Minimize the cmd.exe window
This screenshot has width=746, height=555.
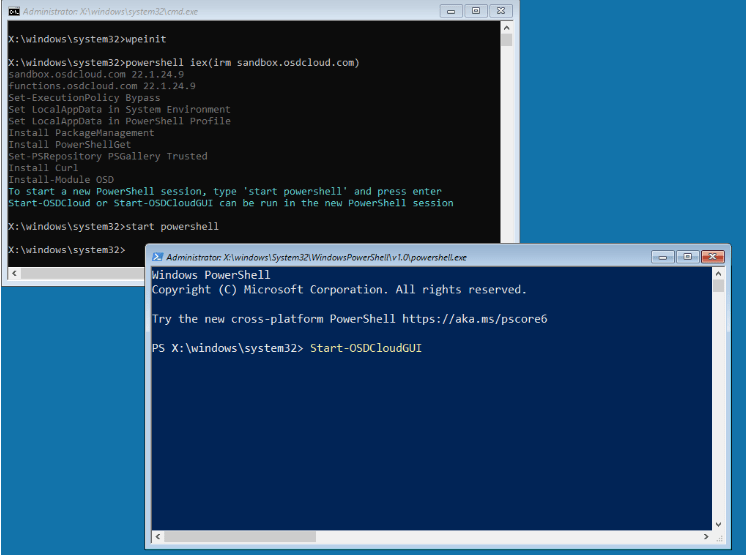(451, 11)
